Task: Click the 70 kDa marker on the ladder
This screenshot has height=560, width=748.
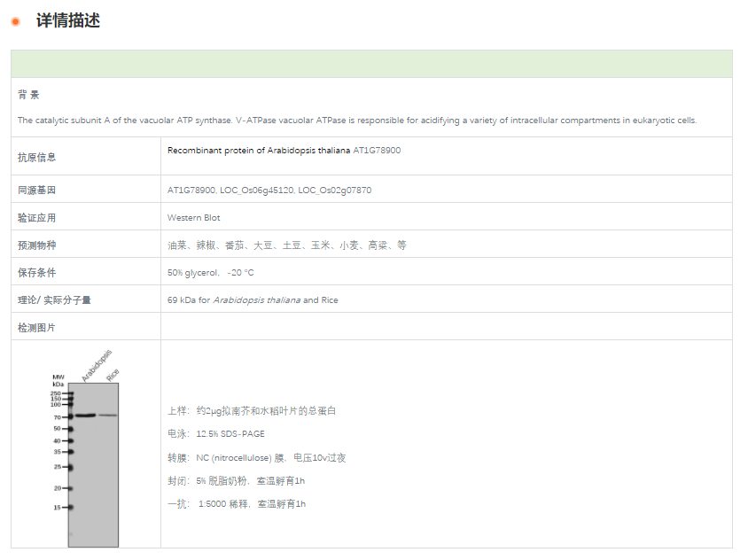Action: click(58, 416)
